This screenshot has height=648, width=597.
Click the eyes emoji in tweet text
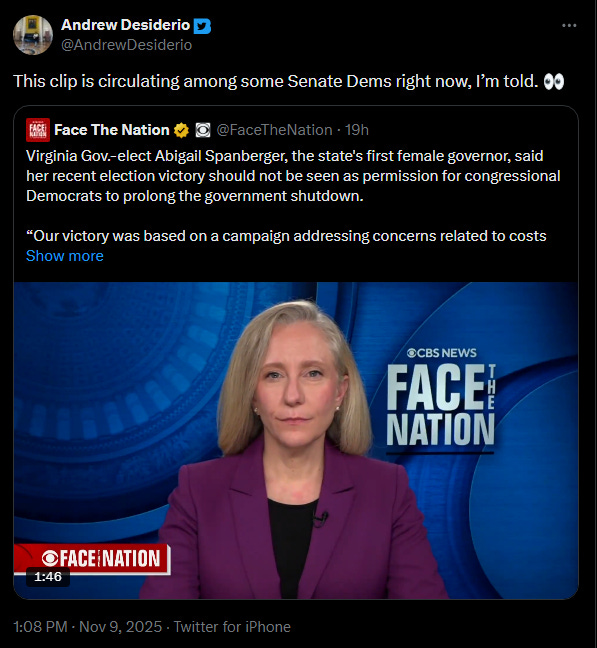(554, 81)
